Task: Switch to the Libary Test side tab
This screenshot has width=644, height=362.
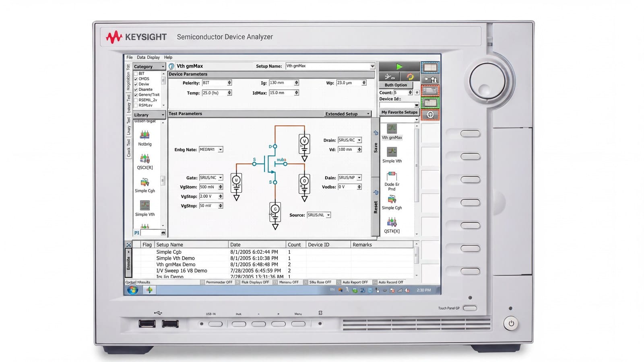Action: [129, 126]
